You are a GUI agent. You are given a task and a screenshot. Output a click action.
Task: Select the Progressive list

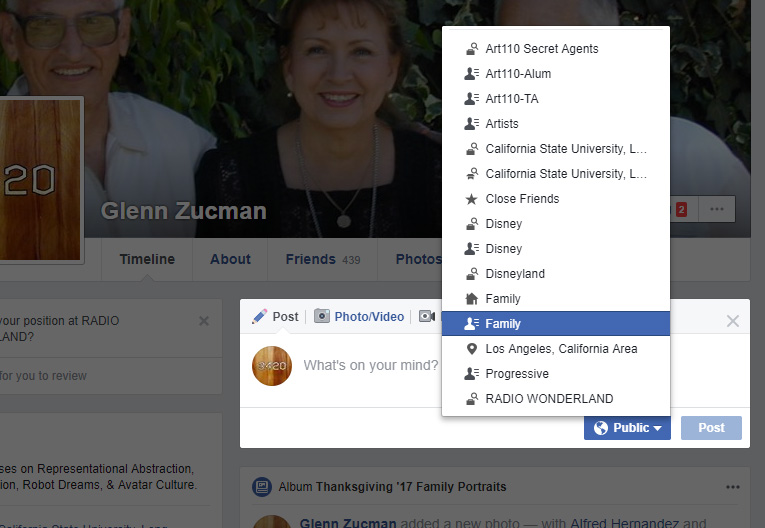tap(556, 373)
